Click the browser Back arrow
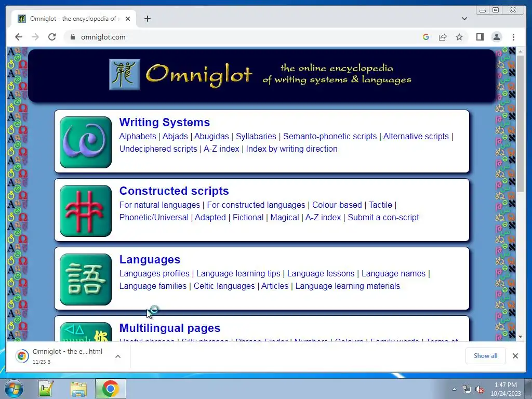 click(19, 37)
